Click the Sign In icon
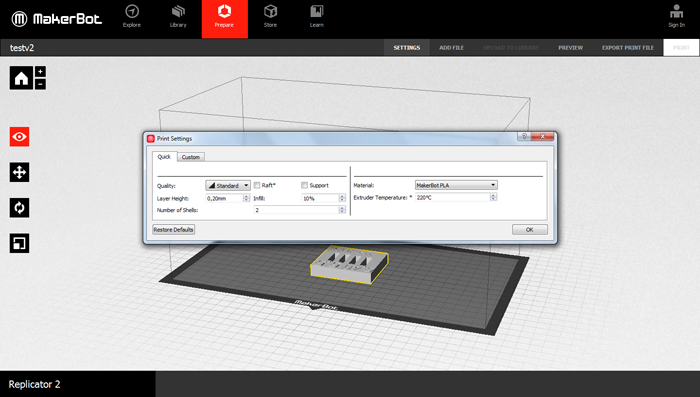 pos(676,16)
